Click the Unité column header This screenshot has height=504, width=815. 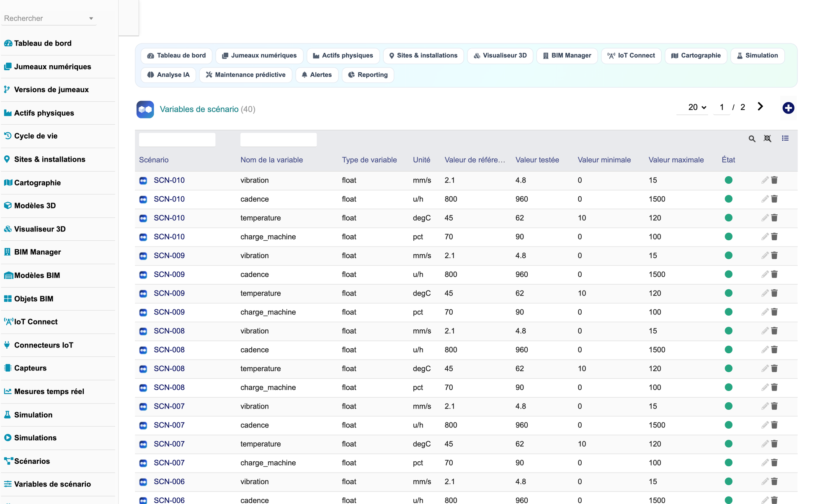point(421,160)
